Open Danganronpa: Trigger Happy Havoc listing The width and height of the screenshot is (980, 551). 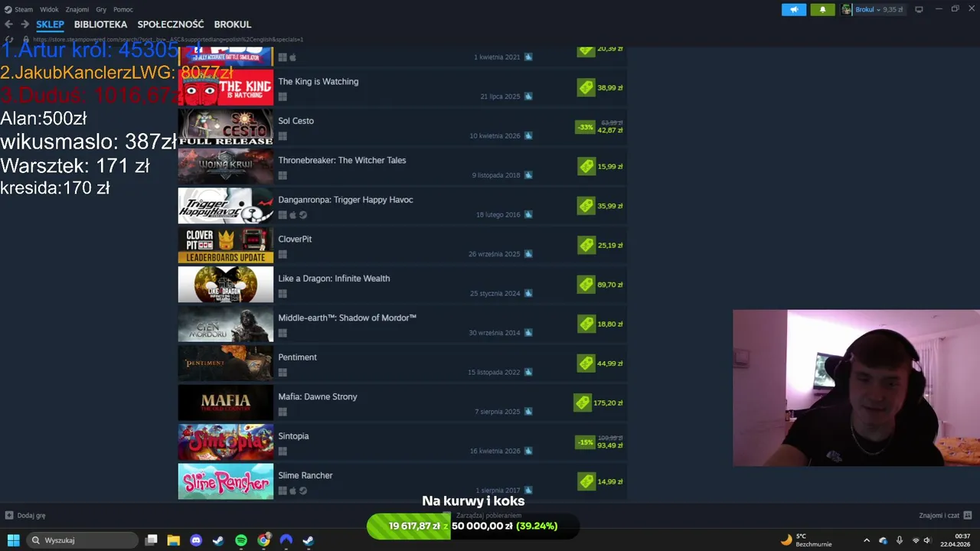coord(403,206)
